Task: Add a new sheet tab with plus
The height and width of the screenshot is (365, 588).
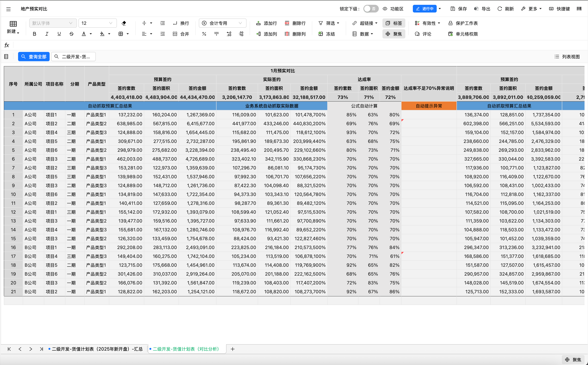Action: (x=232, y=349)
